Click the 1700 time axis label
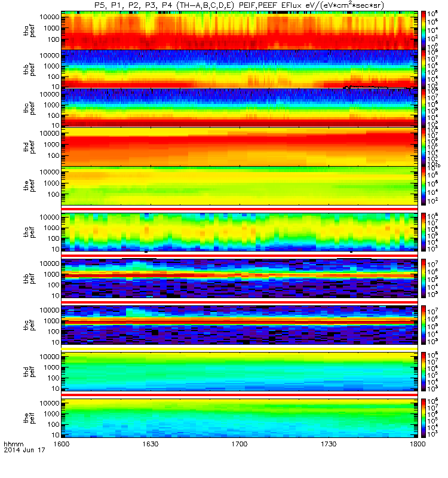The image size is (448, 478). (240, 444)
